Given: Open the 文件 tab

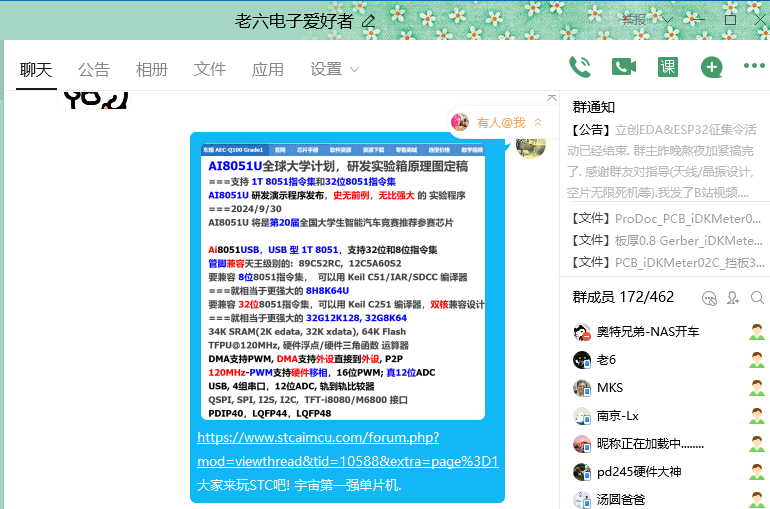Looking at the screenshot, I should point(210,70).
